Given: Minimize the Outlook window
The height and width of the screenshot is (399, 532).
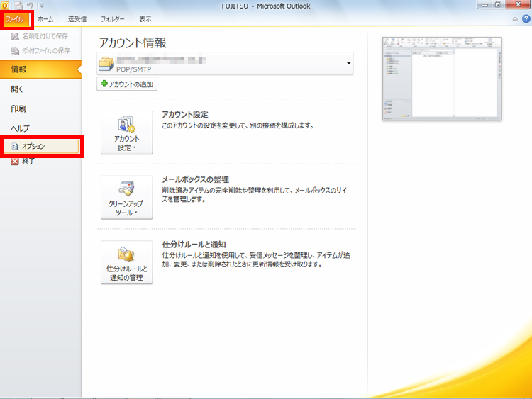Looking at the screenshot, I should 484,5.
